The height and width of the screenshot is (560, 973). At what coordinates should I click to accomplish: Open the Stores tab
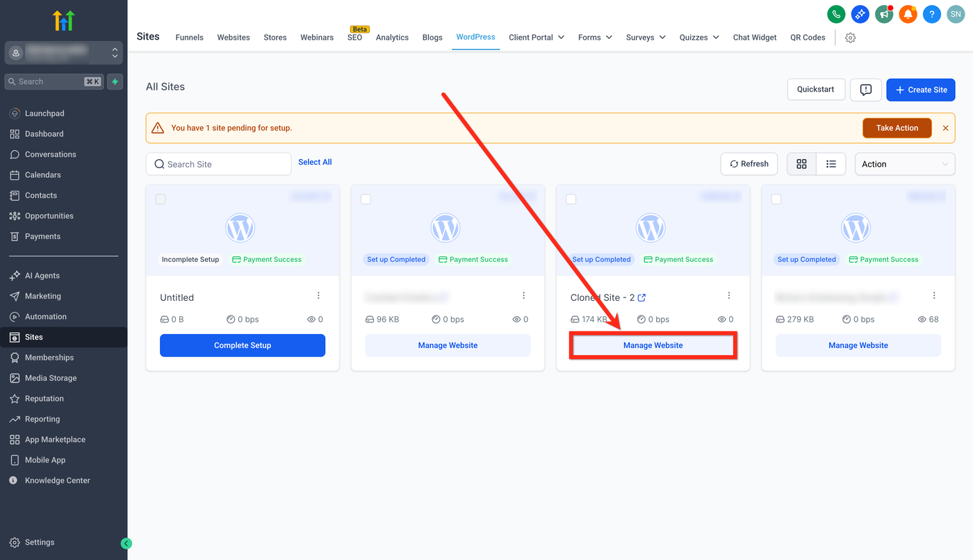(275, 38)
